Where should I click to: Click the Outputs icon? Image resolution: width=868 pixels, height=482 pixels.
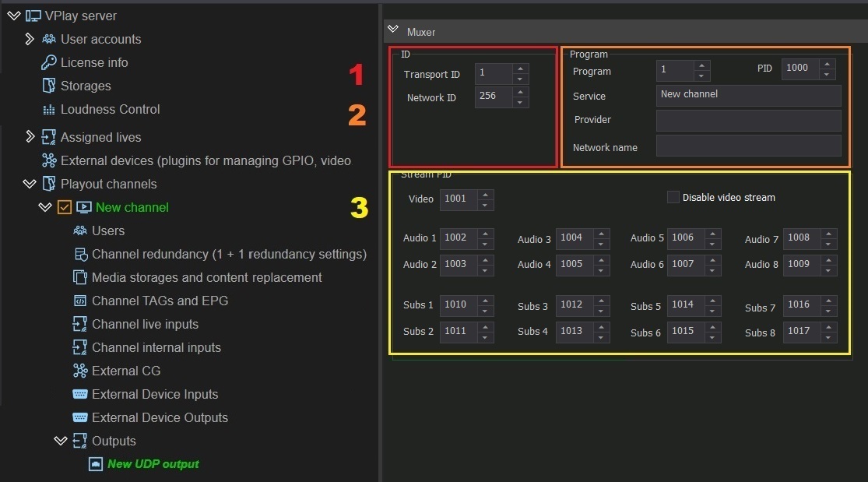[80, 441]
